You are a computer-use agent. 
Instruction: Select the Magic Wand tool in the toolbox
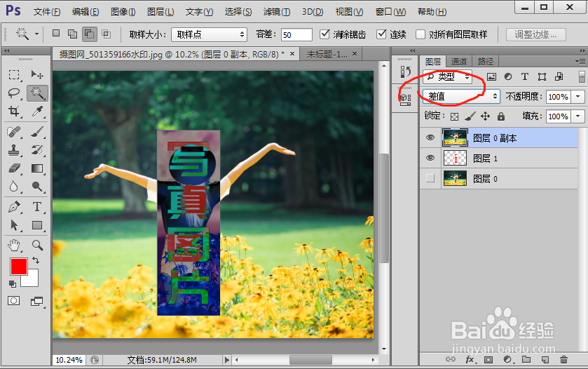click(37, 93)
